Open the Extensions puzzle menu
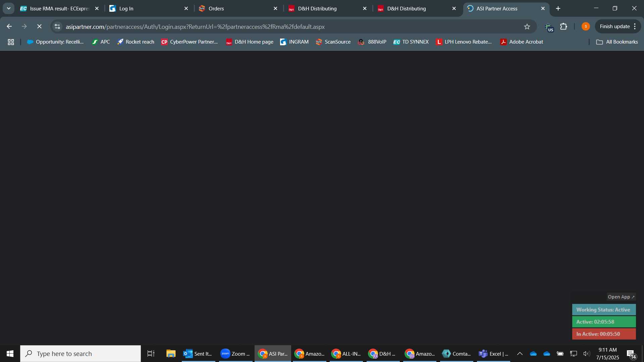 click(x=564, y=26)
